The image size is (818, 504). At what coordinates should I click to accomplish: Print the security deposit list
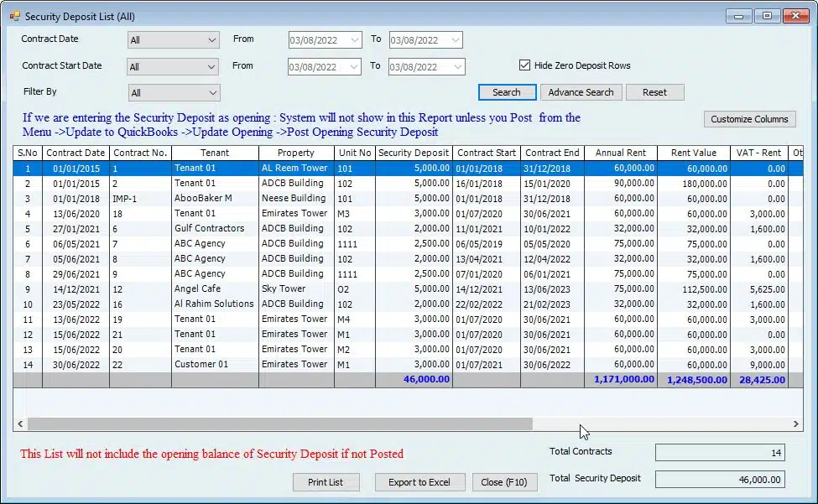point(327,482)
